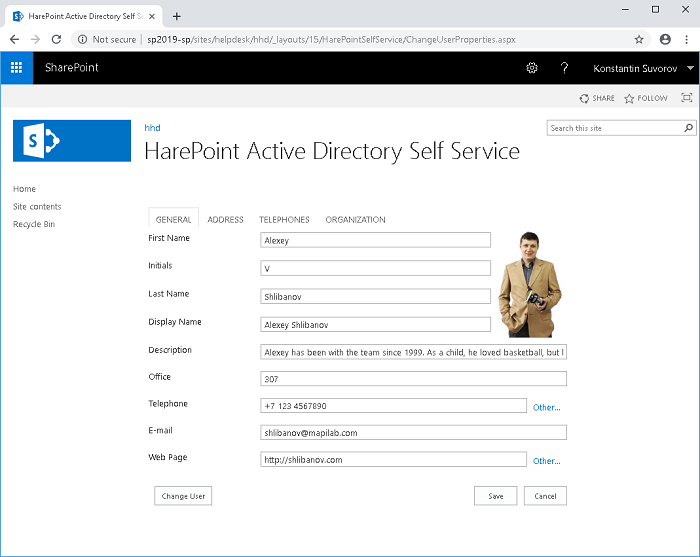The height and width of the screenshot is (557, 700).
Task: Edit the Office field
Action: point(413,379)
